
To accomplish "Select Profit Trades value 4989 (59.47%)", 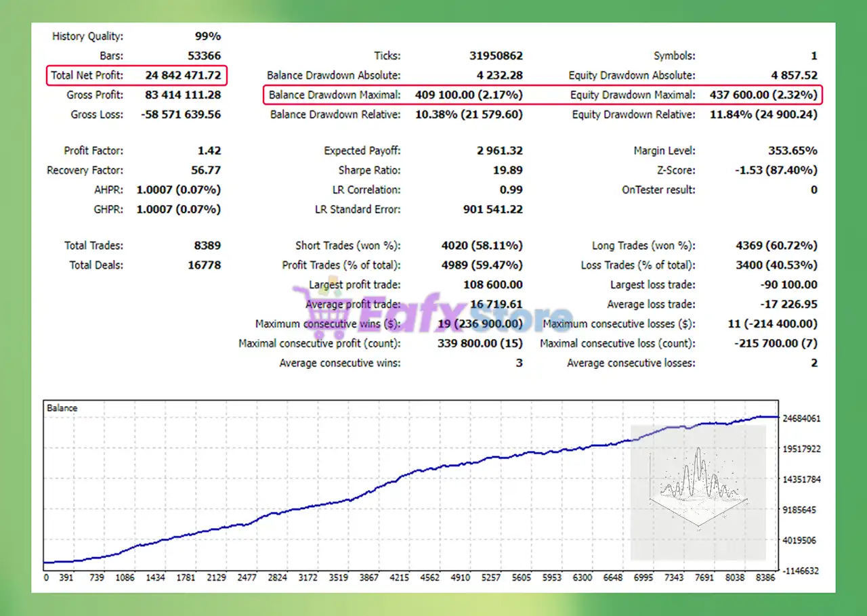I will click(x=482, y=265).
